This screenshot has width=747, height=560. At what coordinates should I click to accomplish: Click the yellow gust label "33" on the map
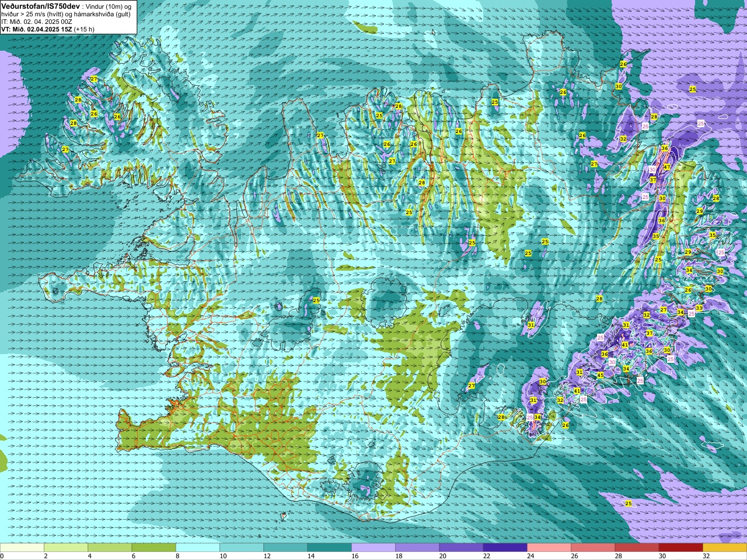(x=699, y=307)
